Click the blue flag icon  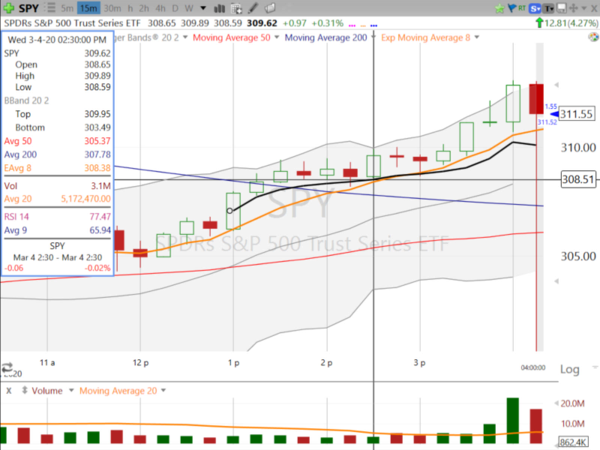[512, 8]
